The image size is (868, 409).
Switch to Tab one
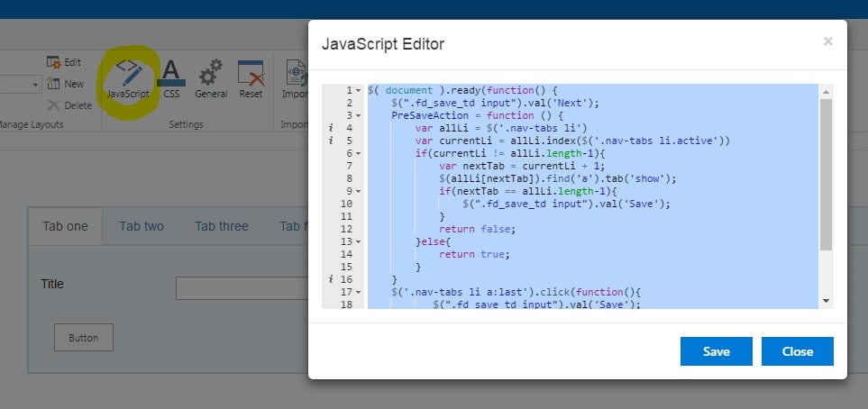(65, 226)
